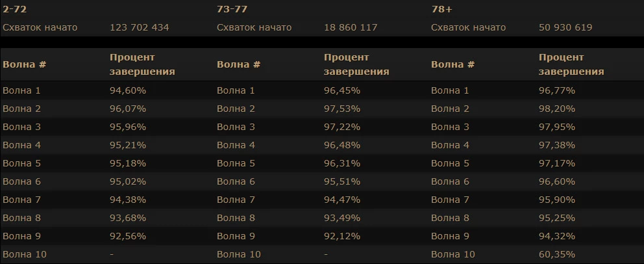Select the 96,07% completion cell
The width and height of the screenshot is (644, 264).
[x=128, y=109]
